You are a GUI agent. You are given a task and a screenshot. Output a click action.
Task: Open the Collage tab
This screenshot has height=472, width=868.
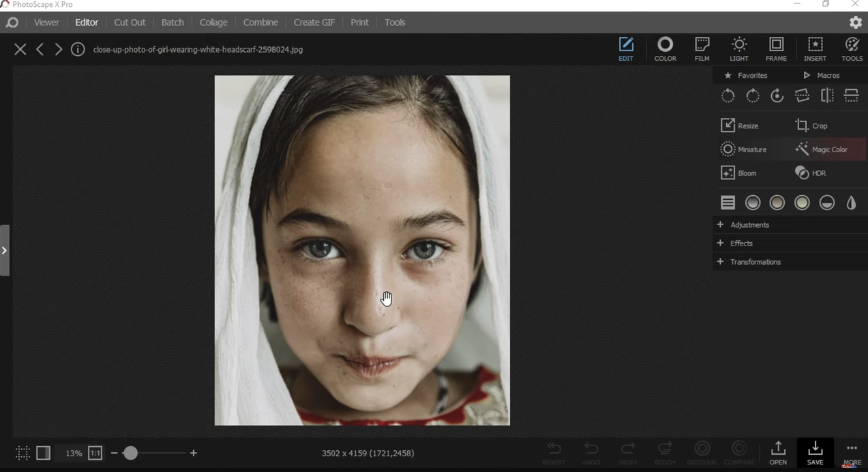click(213, 23)
